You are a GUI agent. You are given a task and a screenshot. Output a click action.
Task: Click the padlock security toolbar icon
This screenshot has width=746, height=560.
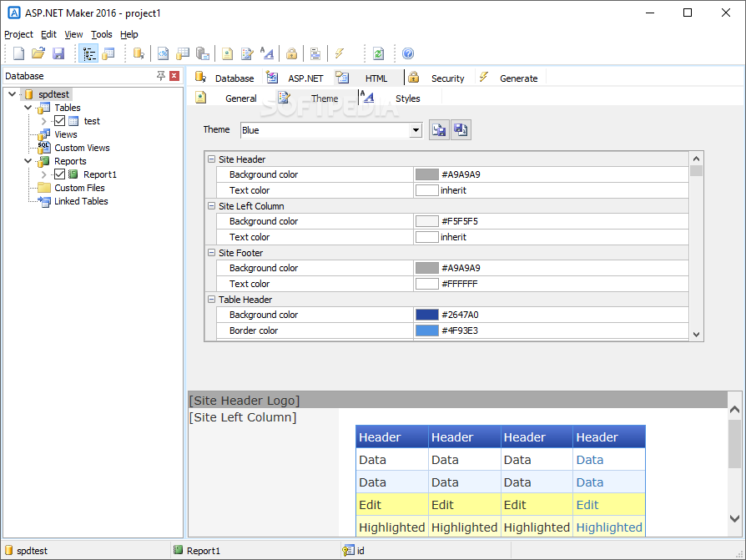tap(292, 53)
